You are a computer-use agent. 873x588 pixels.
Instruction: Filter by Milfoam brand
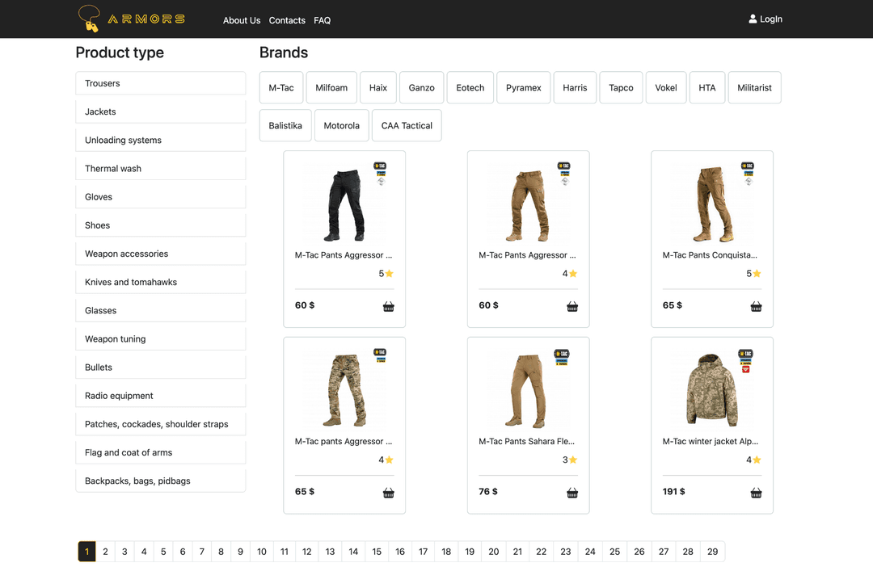(x=331, y=87)
